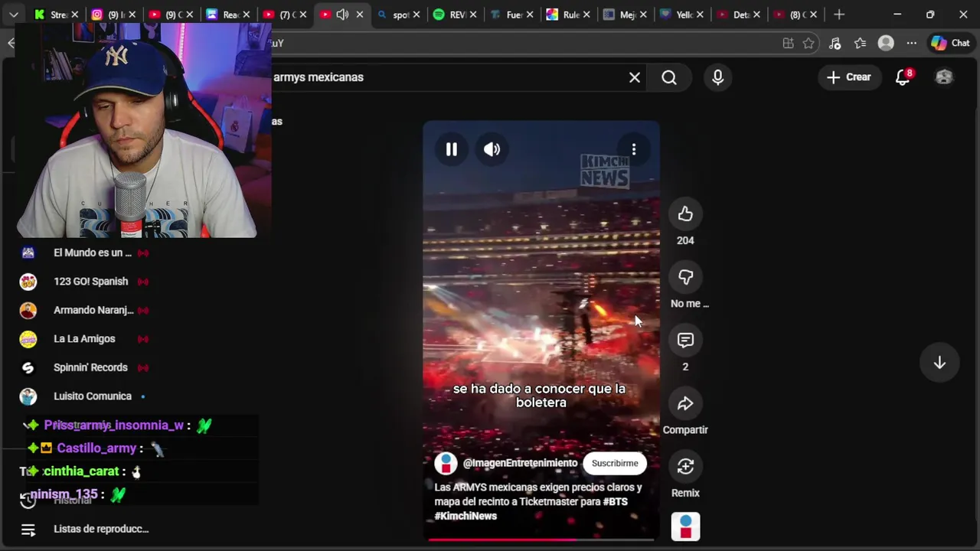Close the 'Fuer' tab

(530, 15)
